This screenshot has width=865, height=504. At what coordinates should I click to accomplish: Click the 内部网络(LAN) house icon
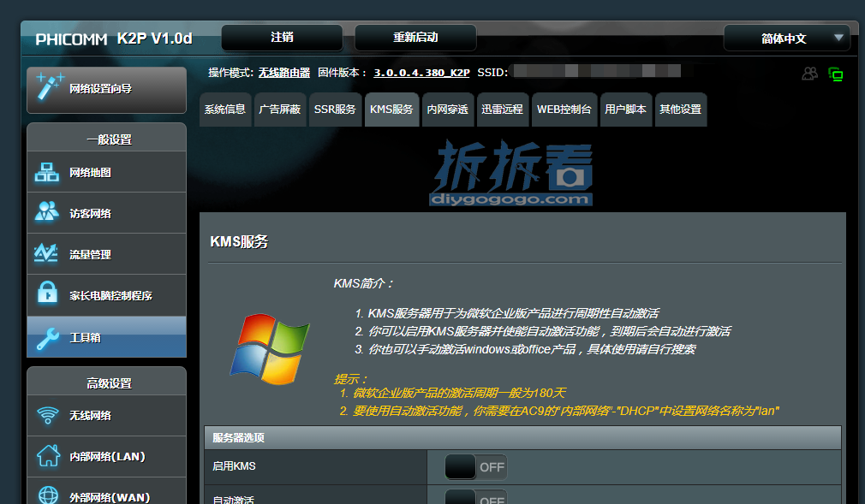point(49,455)
